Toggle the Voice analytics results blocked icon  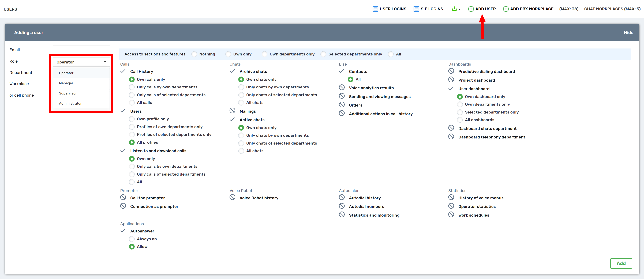tap(342, 88)
